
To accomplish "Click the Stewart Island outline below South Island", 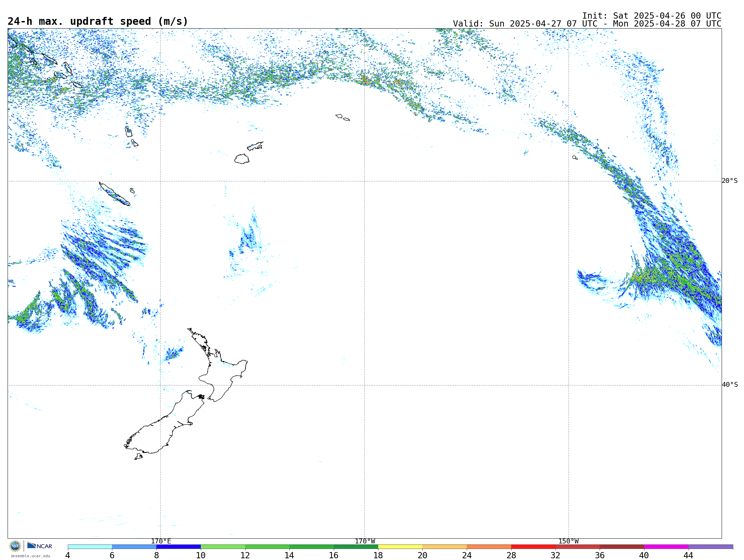I will click(138, 457).
